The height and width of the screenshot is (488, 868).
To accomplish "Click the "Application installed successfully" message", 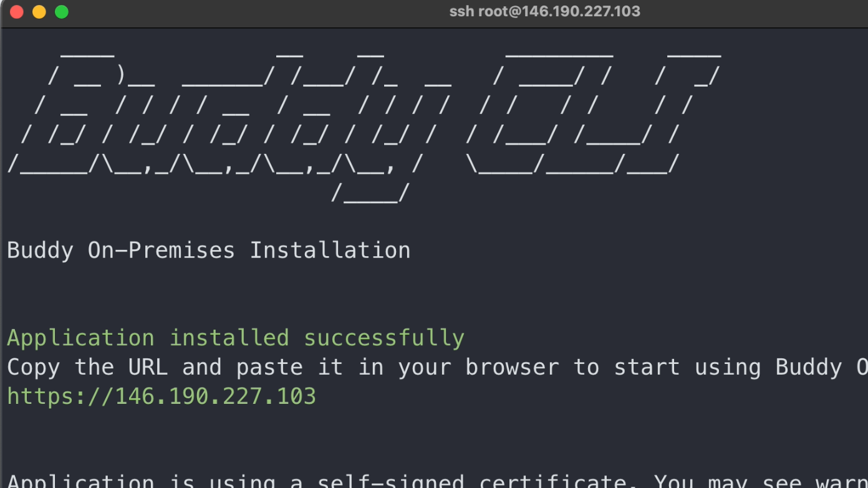I will click(236, 338).
